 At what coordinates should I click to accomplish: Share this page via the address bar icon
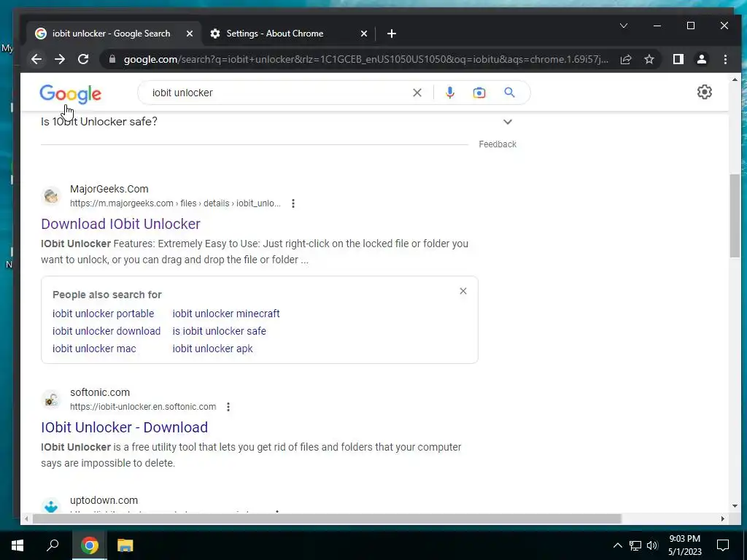pos(625,60)
